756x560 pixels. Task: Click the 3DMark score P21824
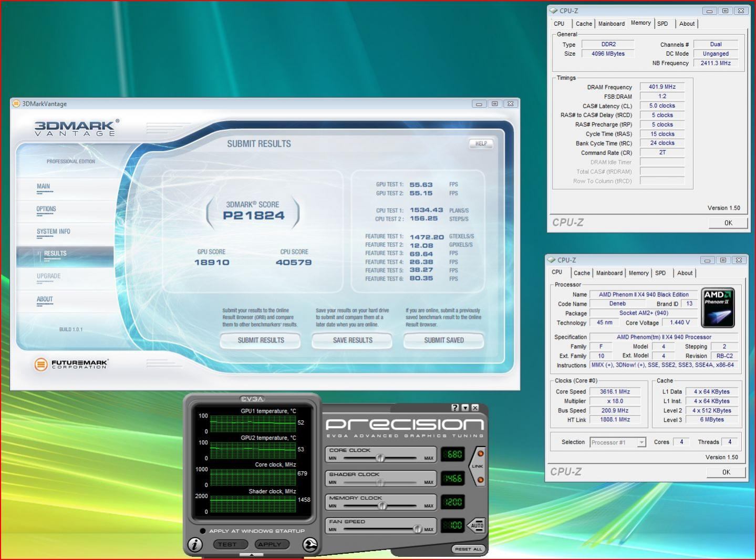click(254, 215)
